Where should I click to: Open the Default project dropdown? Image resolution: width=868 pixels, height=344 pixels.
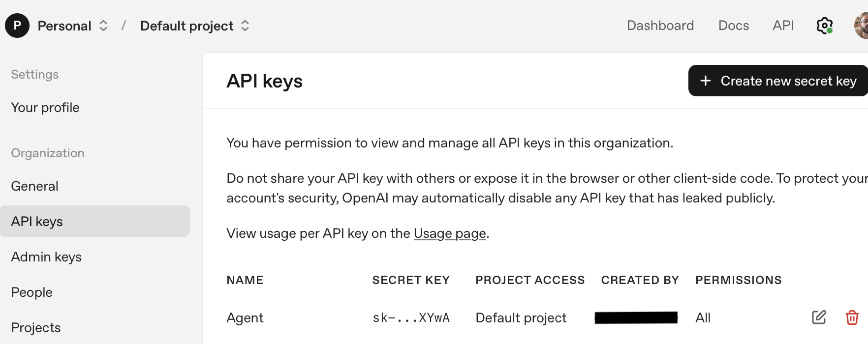coord(245,26)
